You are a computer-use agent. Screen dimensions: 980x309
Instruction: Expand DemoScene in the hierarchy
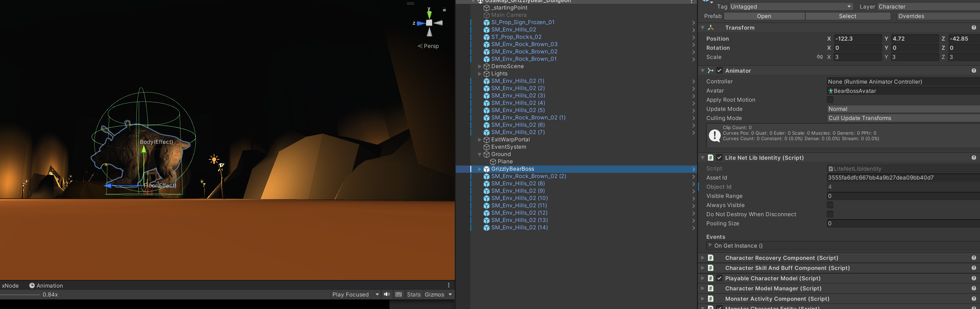click(480, 66)
